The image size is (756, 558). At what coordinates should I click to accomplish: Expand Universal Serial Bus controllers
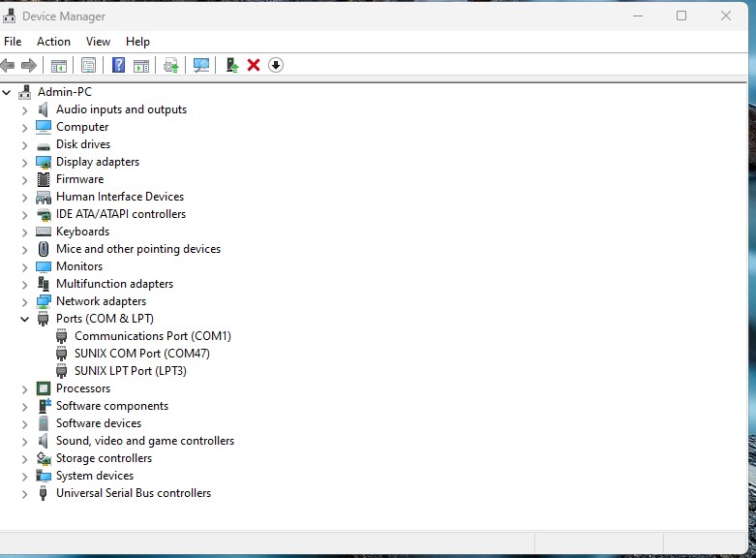pyautogui.click(x=25, y=493)
